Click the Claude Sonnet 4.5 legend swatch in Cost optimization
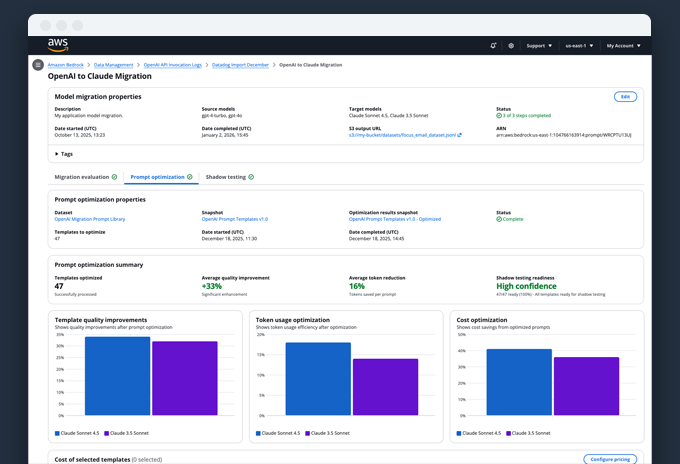This screenshot has width=680, height=464. click(x=459, y=433)
